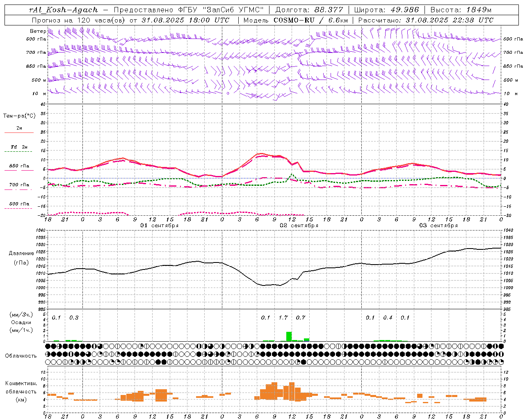
Task: Click the (км) unit under convective label
Action: click(21, 399)
